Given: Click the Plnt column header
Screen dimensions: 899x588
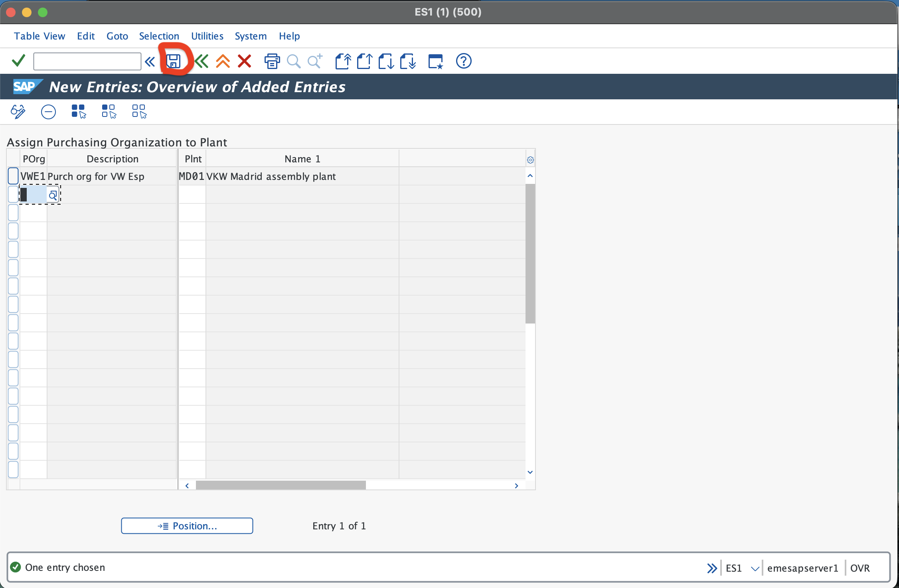Looking at the screenshot, I should (x=193, y=159).
